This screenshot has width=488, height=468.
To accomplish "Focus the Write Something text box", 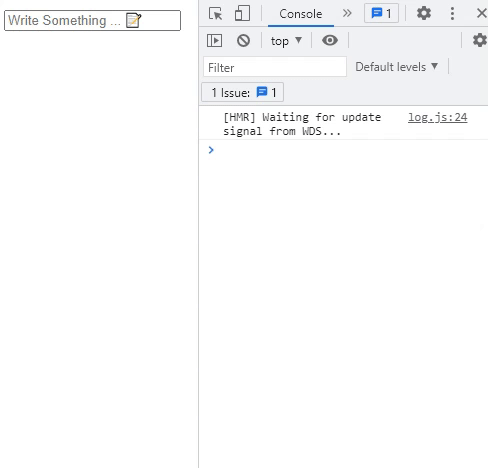I will (x=92, y=20).
